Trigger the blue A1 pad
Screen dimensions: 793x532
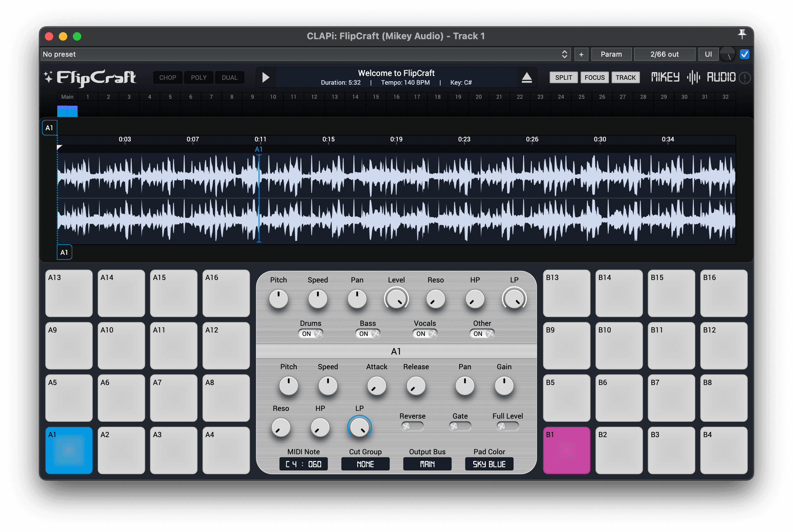69,450
